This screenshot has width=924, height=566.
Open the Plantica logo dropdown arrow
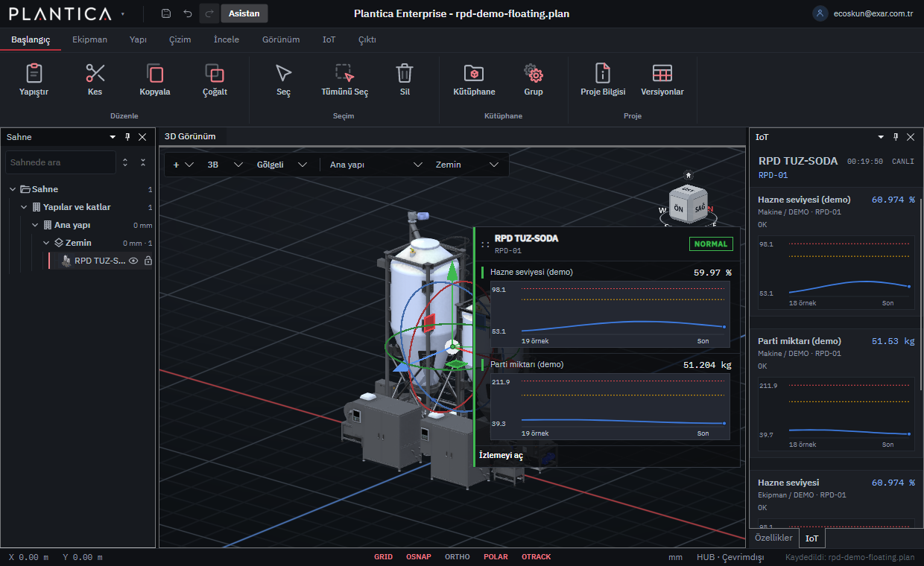coord(122,13)
